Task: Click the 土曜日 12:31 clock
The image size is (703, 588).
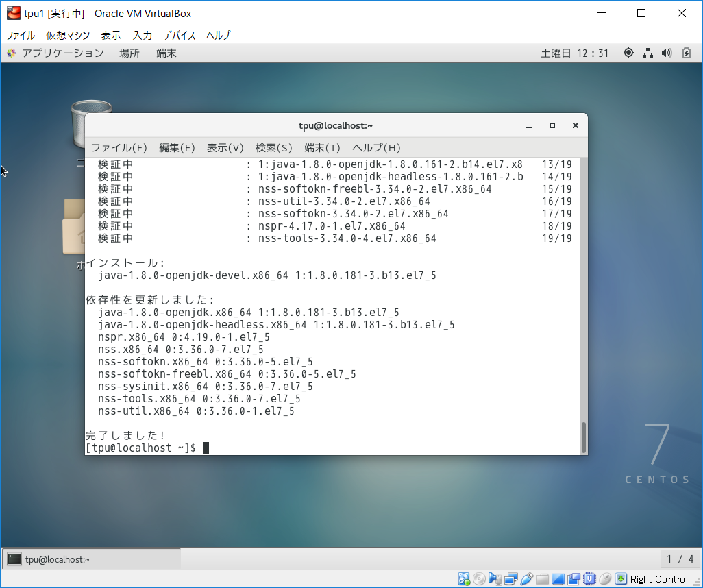Action: (x=574, y=53)
